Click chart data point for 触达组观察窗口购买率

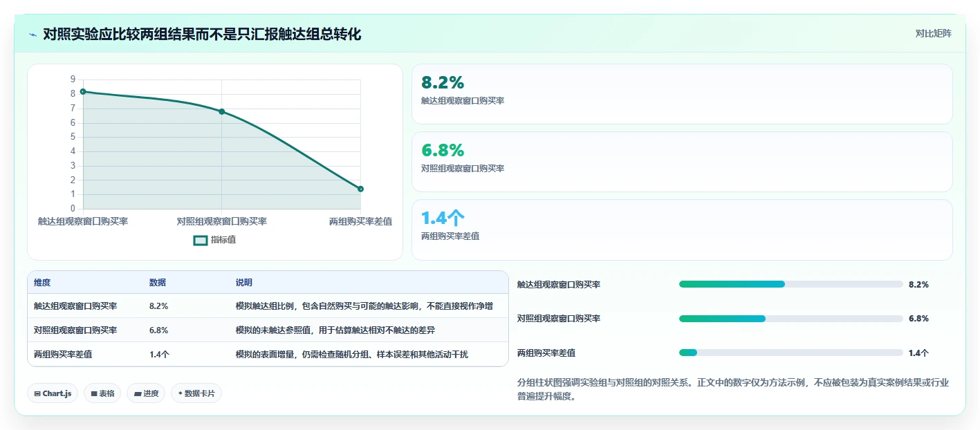[x=83, y=91]
